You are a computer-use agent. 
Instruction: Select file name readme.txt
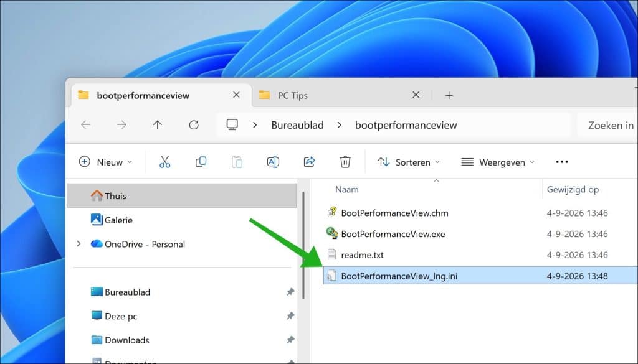(362, 255)
